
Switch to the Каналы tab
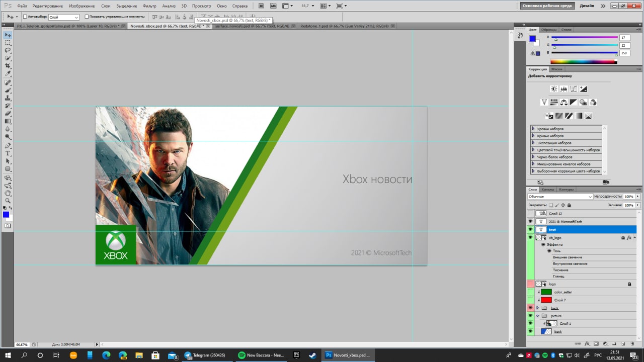point(548,190)
